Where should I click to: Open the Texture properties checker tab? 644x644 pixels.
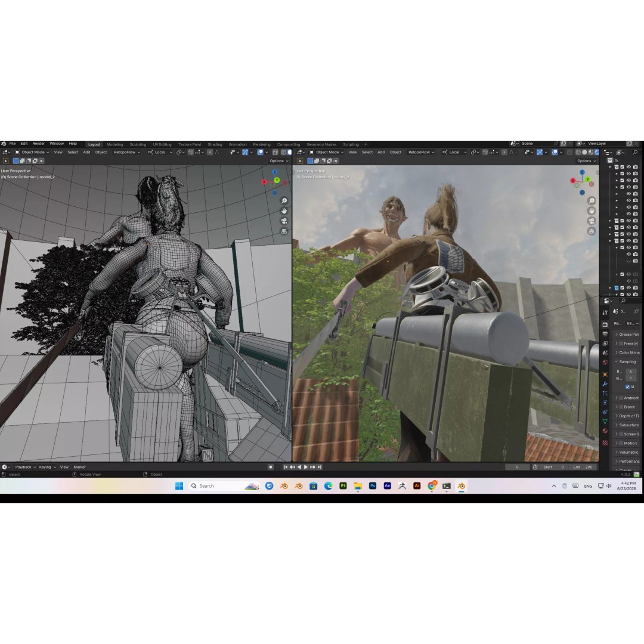coord(605,442)
